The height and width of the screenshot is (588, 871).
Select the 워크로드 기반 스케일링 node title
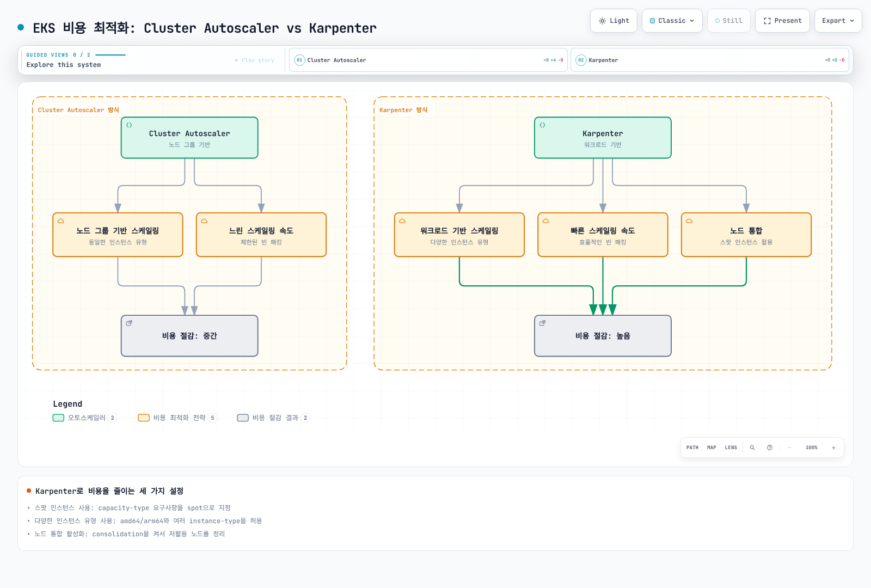459,231
